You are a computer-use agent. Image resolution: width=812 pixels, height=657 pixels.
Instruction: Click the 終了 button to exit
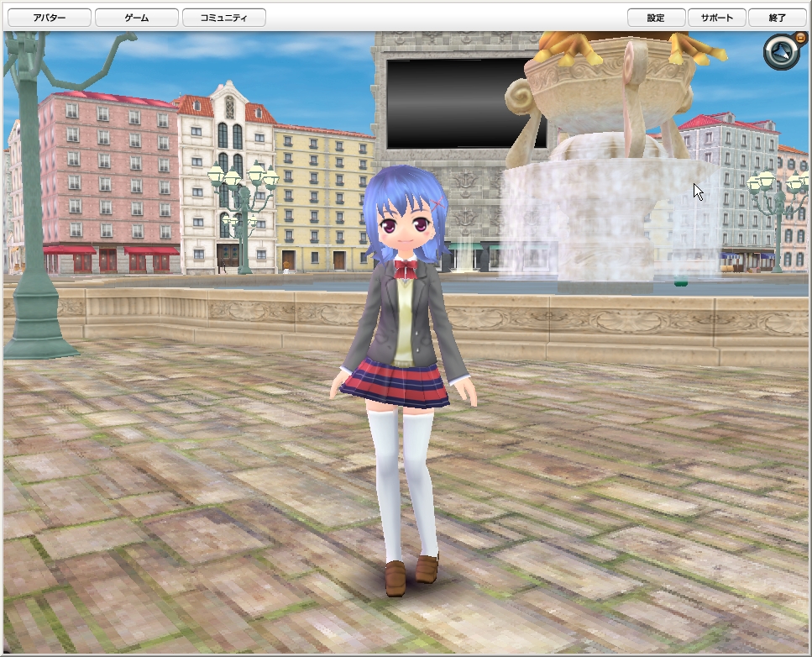[777, 18]
